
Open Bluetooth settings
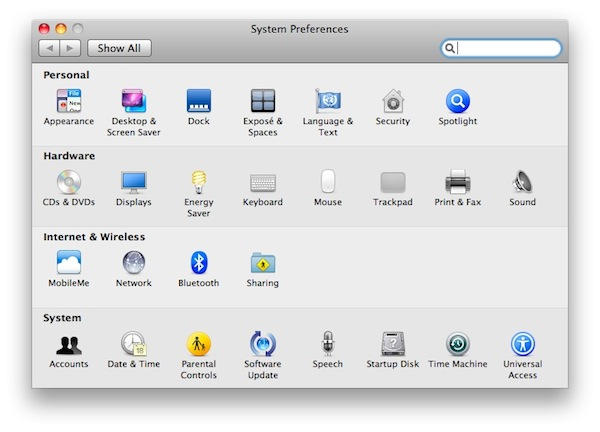(x=199, y=263)
